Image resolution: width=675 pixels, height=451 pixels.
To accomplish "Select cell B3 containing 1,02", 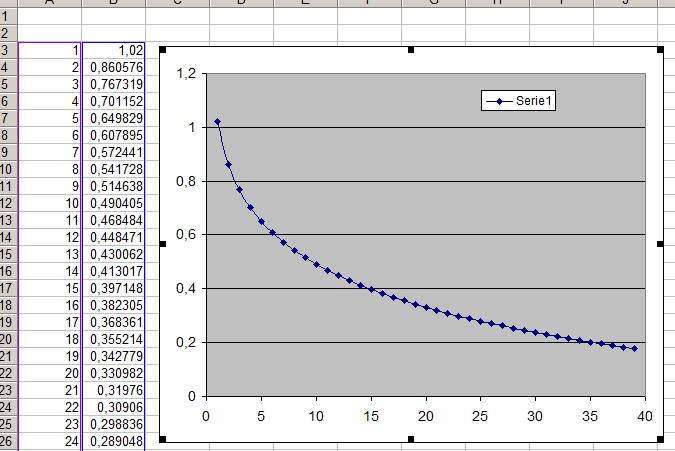I will [114, 50].
